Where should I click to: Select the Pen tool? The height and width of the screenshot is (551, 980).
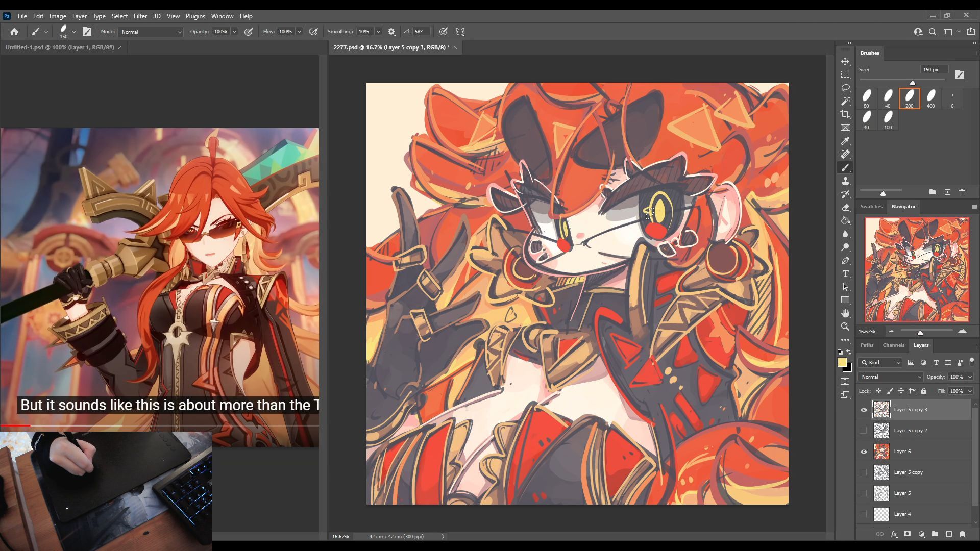[x=845, y=260]
